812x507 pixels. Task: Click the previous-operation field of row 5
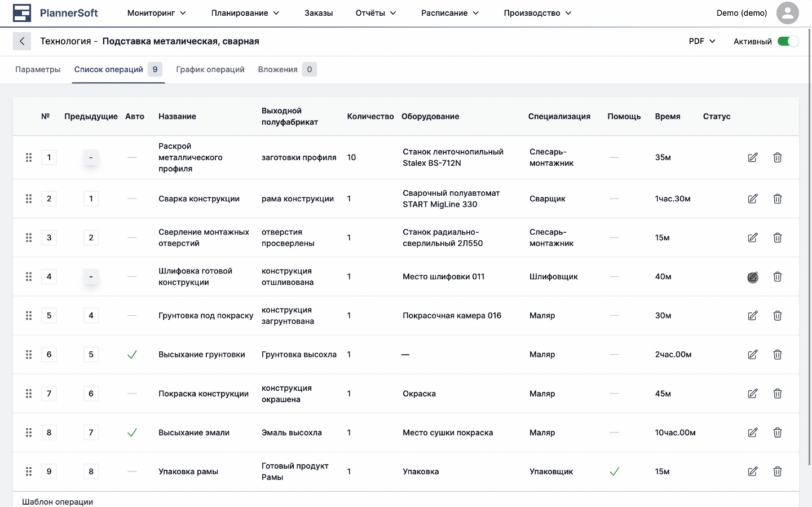(91, 315)
